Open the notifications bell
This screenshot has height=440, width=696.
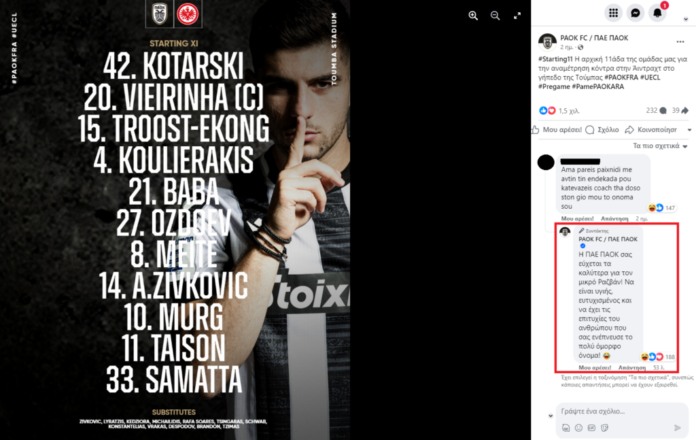pyautogui.click(x=659, y=13)
